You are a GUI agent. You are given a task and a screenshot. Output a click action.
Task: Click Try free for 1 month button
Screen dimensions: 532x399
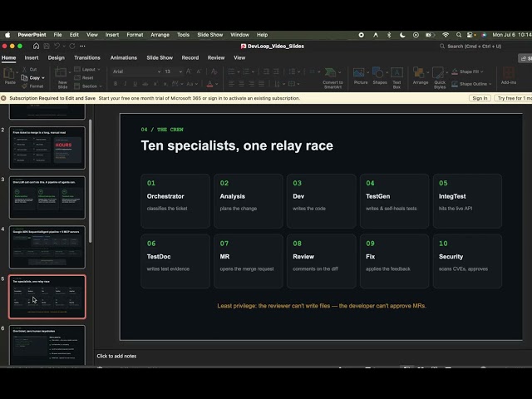tap(514, 98)
